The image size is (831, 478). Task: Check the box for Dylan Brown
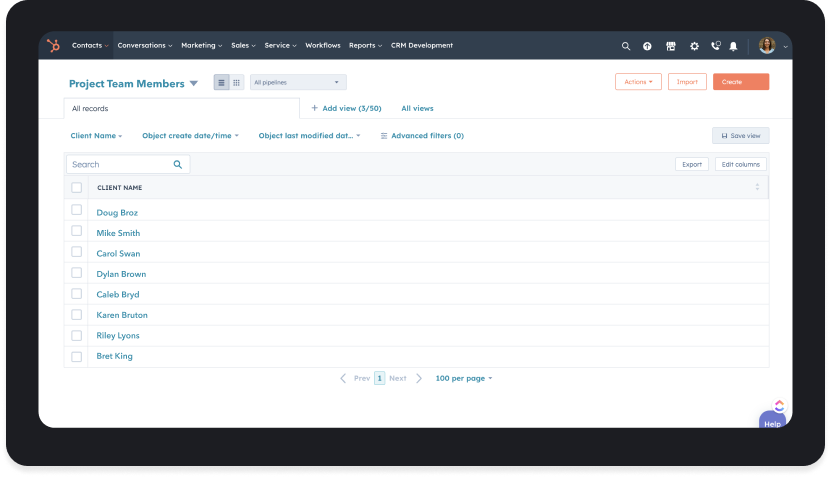tap(77, 273)
